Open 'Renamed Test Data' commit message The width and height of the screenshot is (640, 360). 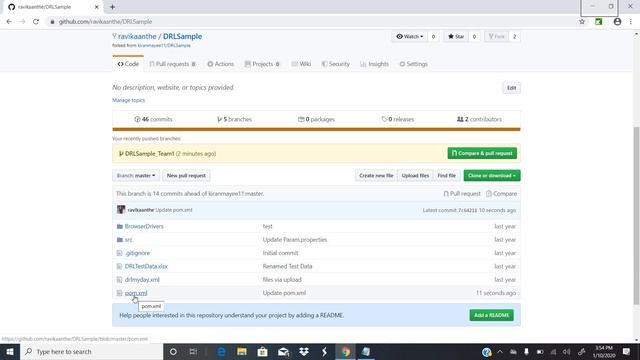(x=287, y=266)
